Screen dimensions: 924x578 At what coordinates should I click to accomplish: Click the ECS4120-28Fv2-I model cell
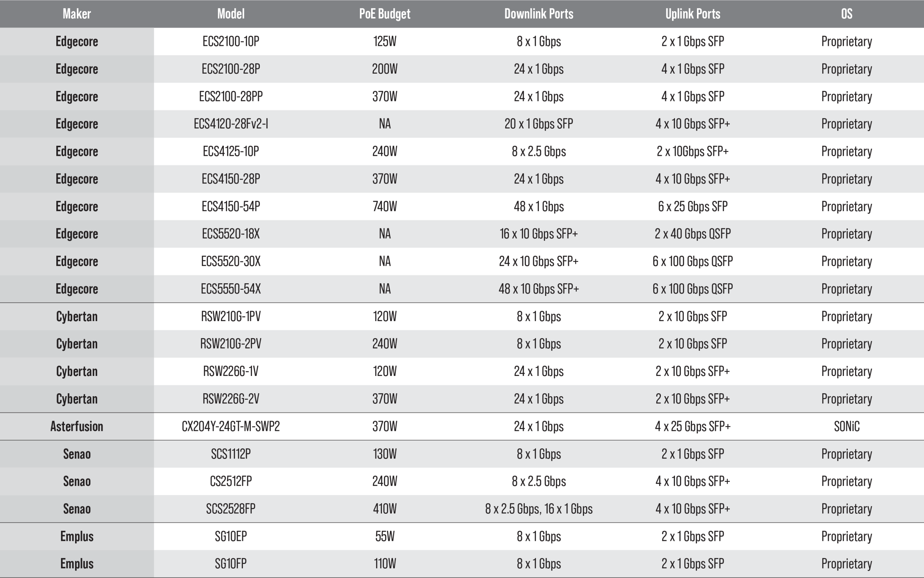point(231,124)
